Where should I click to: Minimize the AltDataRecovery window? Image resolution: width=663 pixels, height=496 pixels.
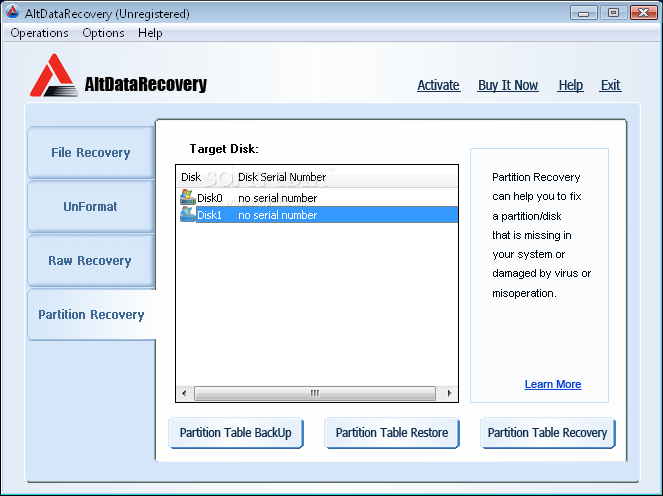coord(584,13)
